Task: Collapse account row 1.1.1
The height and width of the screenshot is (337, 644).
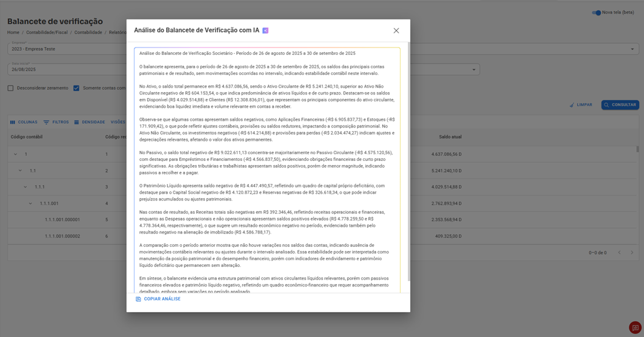Action: pos(25,187)
